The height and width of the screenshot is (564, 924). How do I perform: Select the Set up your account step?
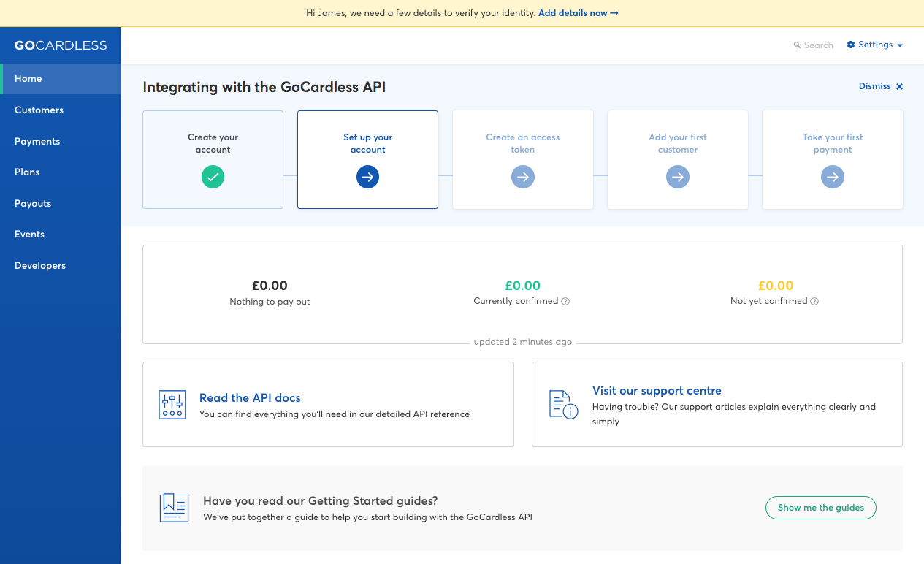pos(367,159)
